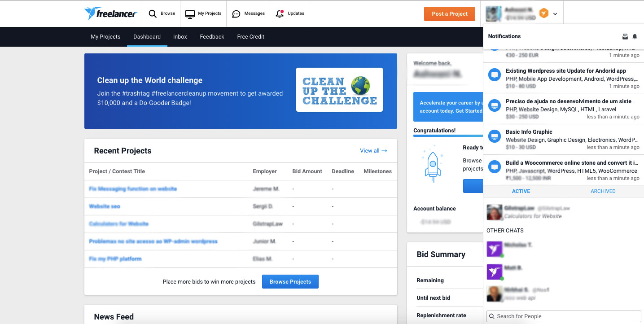Click the Search for People field
The image size is (644, 324).
(564, 316)
